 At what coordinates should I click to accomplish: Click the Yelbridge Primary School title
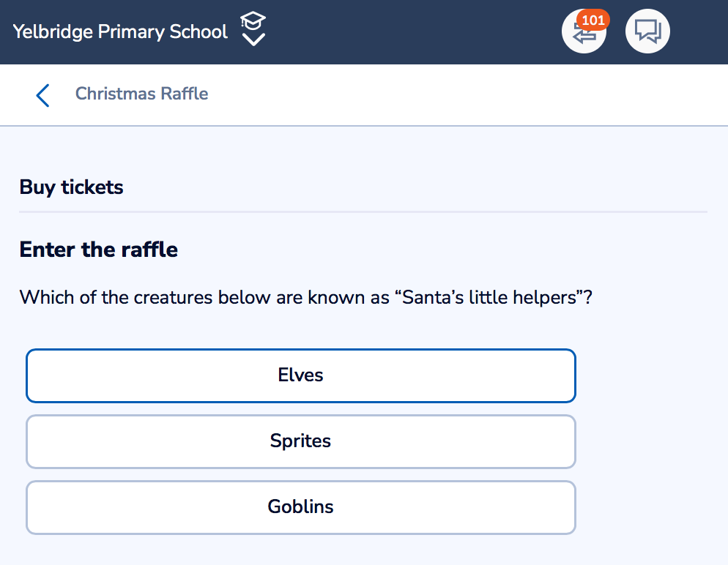click(x=120, y=31)
